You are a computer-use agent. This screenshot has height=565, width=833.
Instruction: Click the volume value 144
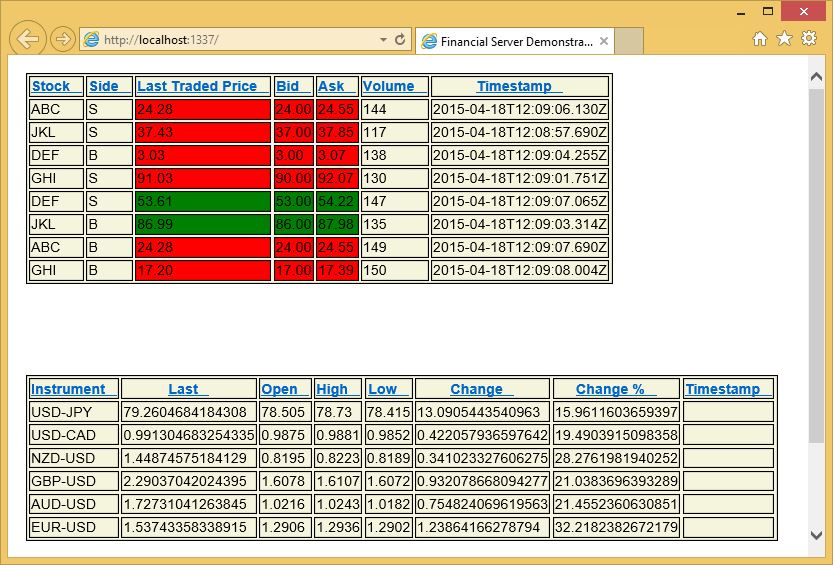click(395, 109)
